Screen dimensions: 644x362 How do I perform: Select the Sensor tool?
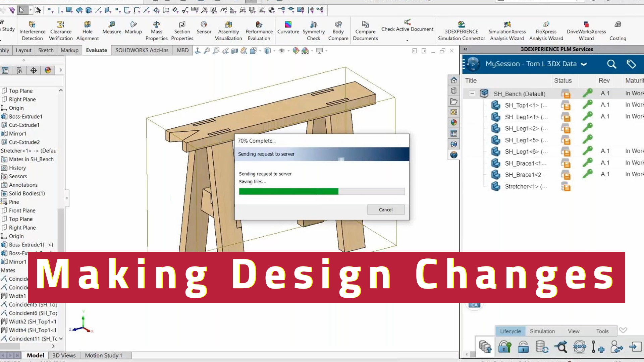pos(204,28)
